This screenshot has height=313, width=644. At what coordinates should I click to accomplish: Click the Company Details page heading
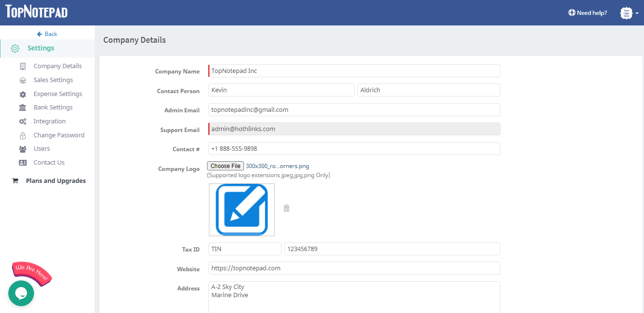click(134, 40)
